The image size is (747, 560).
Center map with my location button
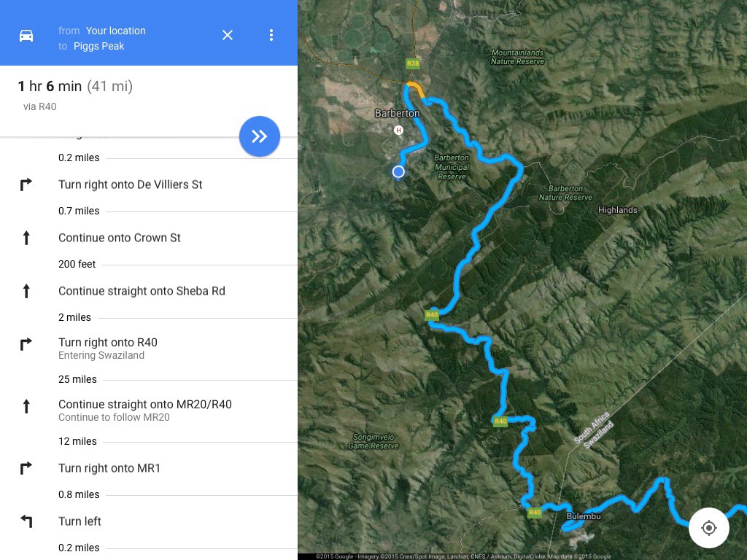[708, 528]
